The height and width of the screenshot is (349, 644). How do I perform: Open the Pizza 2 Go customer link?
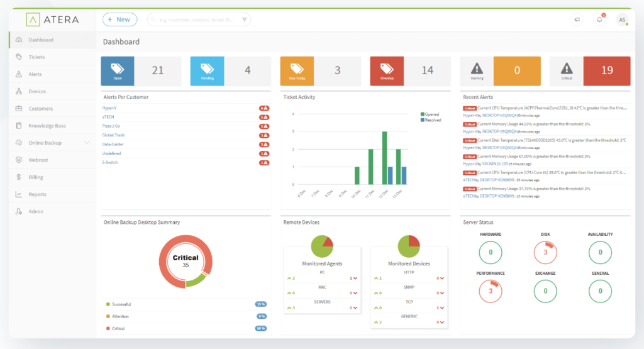[x=111, y=126]
